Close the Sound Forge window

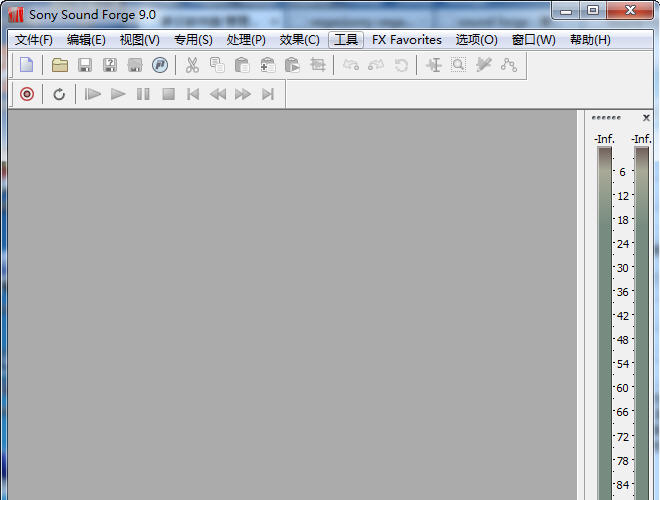pyautogui.click(x=630, y=11)
